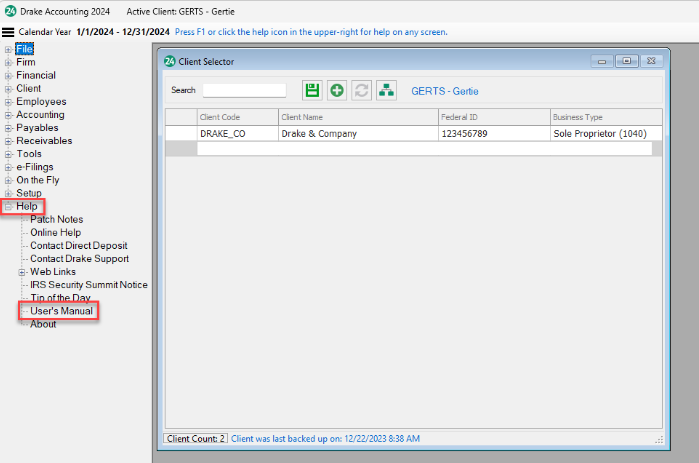Select the Payables label in navigation tree
This screenshot has width=699, height=463.
coord(37,128)
